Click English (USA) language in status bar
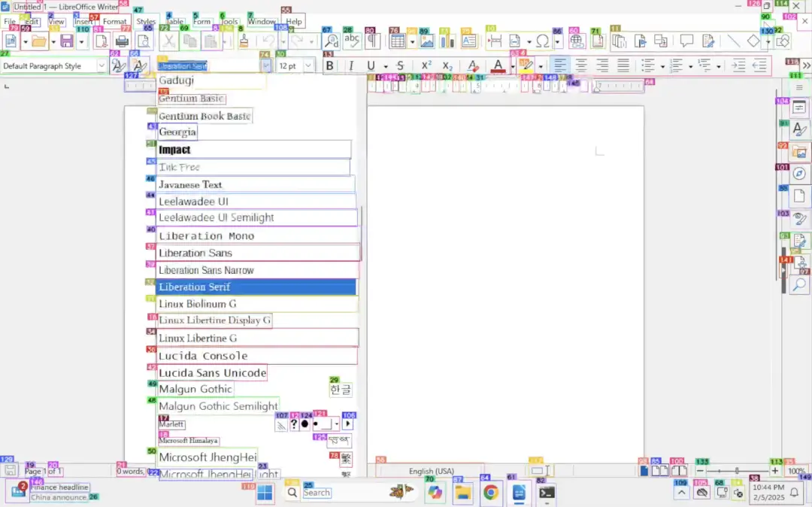Image resolution: width=812 pixels, height=507 pixels. click(x=432, y=471)
